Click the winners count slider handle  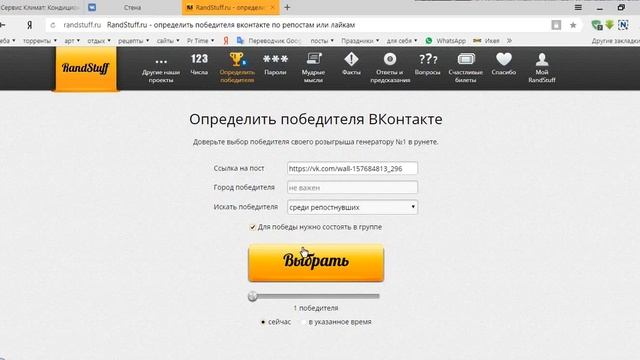[253, 296]
